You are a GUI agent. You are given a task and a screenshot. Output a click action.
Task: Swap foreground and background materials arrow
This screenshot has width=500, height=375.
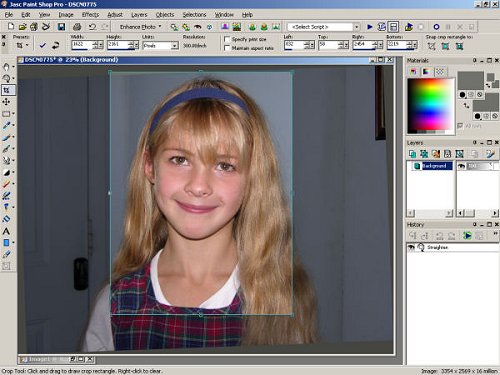point(466,105)
